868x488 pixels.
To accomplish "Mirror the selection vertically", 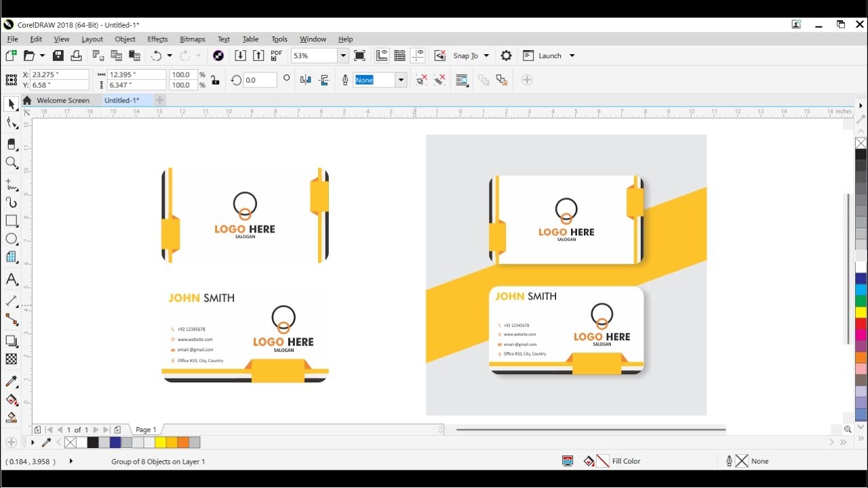I will point(324,80).
